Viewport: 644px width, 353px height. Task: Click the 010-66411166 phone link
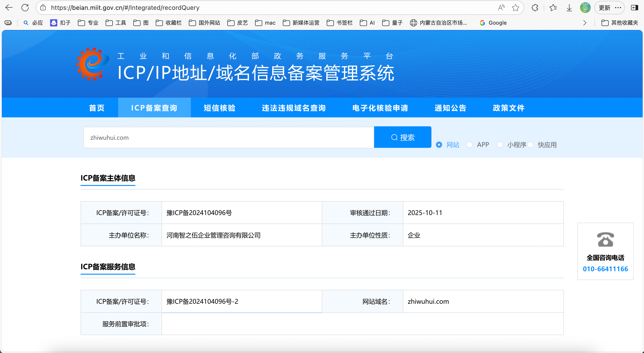tap(605, 269)
